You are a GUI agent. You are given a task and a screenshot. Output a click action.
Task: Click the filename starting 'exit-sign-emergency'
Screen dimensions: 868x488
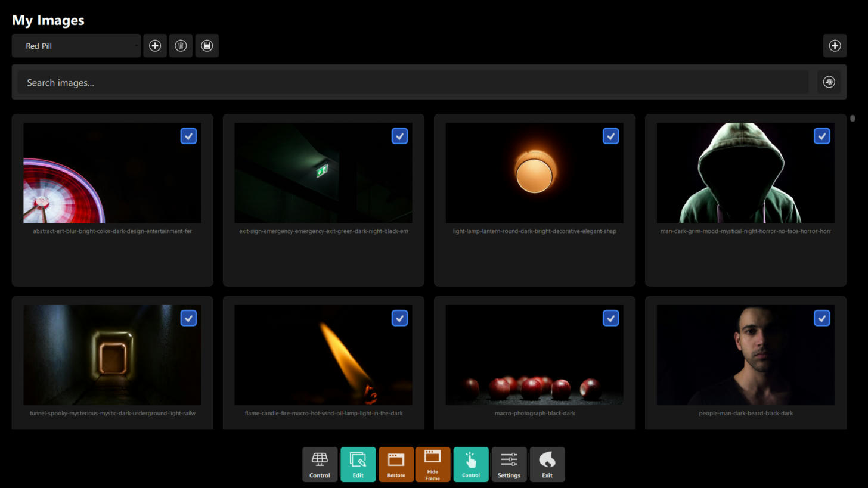(324, 231)
